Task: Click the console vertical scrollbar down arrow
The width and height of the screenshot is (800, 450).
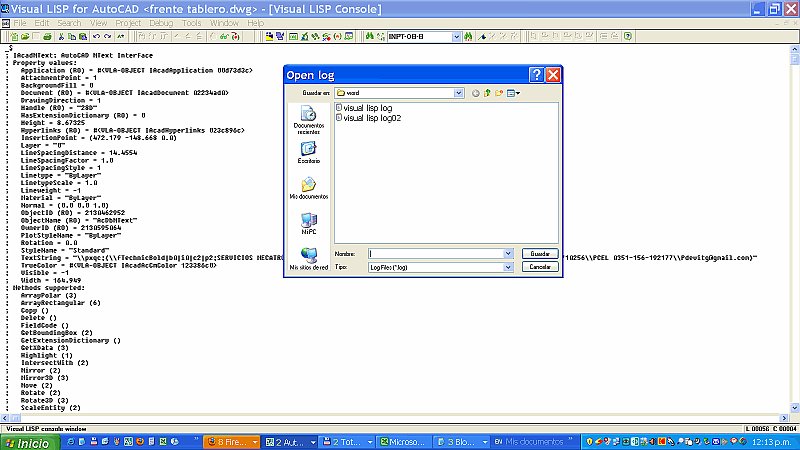Action: point(794,408)
